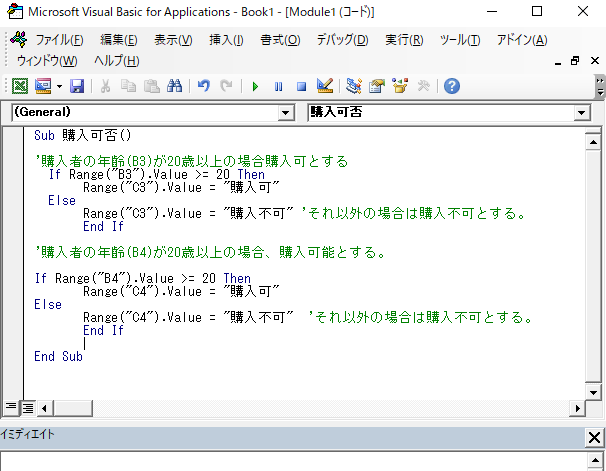
Task: Click code window horizontal scroll left arrow
Action: click(44, 408)
